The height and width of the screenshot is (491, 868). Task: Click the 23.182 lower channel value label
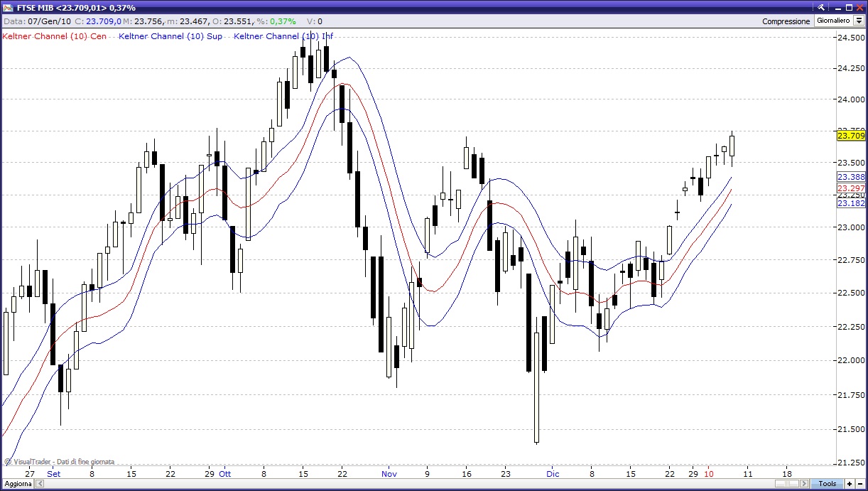click(851, 203)
